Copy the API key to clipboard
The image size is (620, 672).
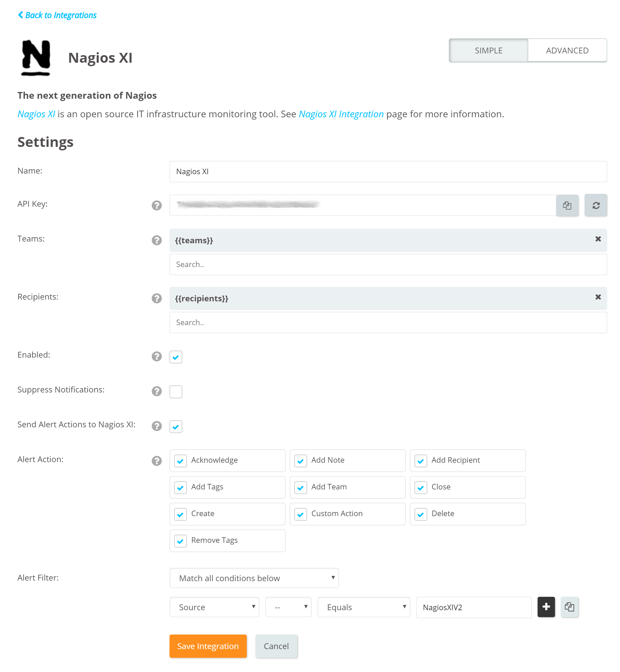567,205
